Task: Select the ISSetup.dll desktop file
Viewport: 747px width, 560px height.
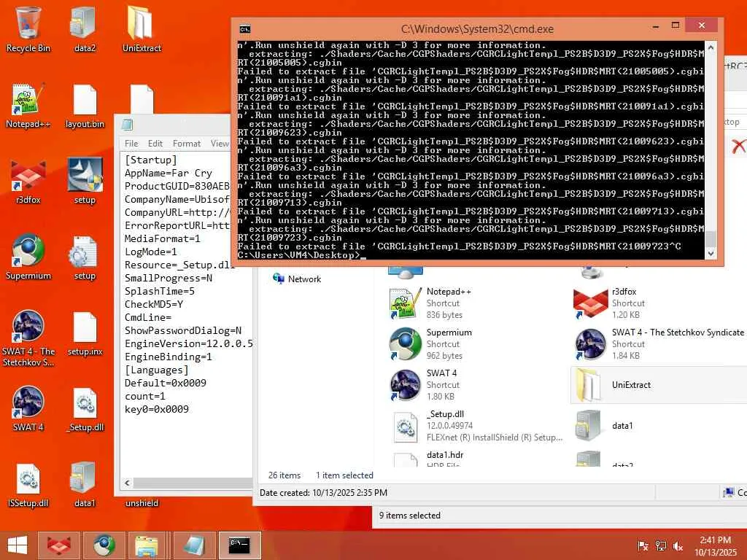Action: pos(28,485)
